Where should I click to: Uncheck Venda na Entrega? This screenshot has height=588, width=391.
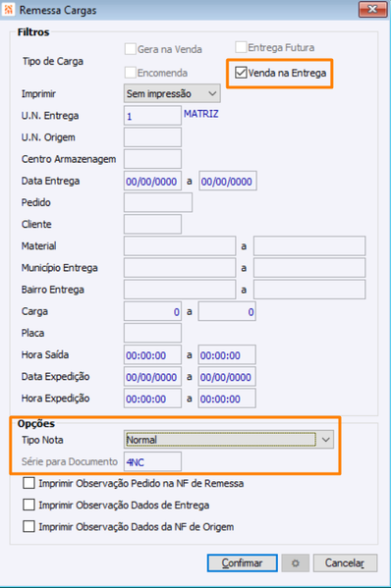[241, 73]
